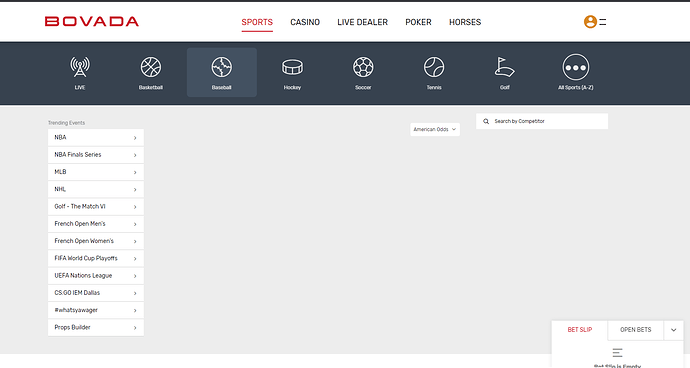Viewport: 690px width, 368px height.
Task: Open the NHL trending event
Action: (96, 189)
